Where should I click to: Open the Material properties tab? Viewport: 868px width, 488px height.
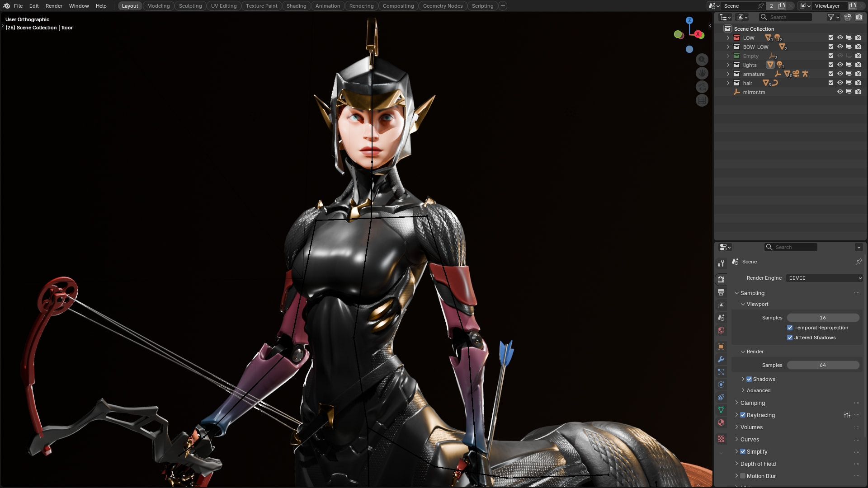point(721,422)
